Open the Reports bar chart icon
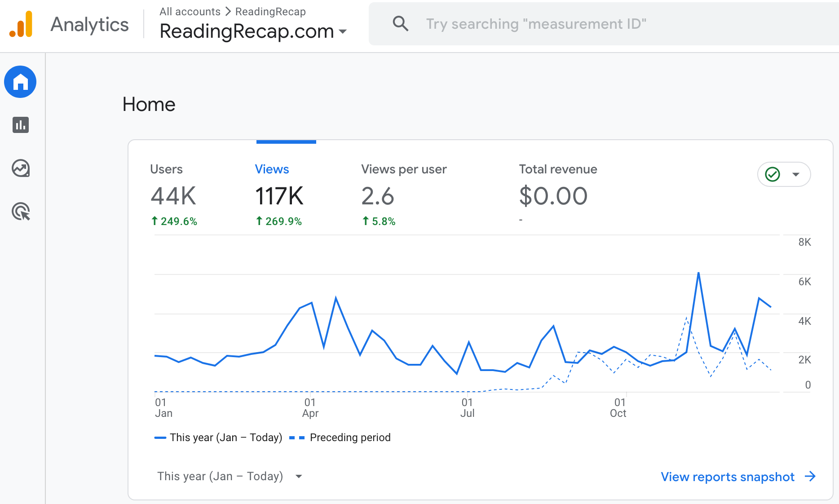Viewport: 839px width, 504px height. tap(21, 125)
